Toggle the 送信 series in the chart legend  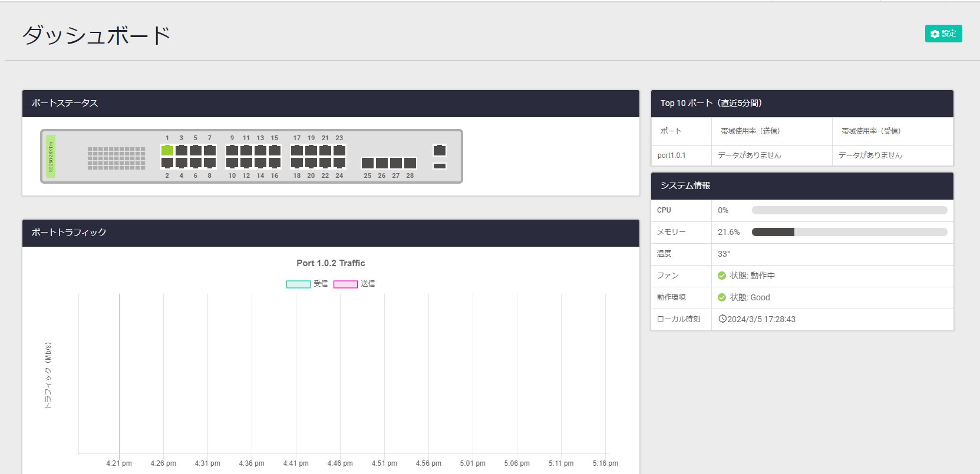point(345,284)
